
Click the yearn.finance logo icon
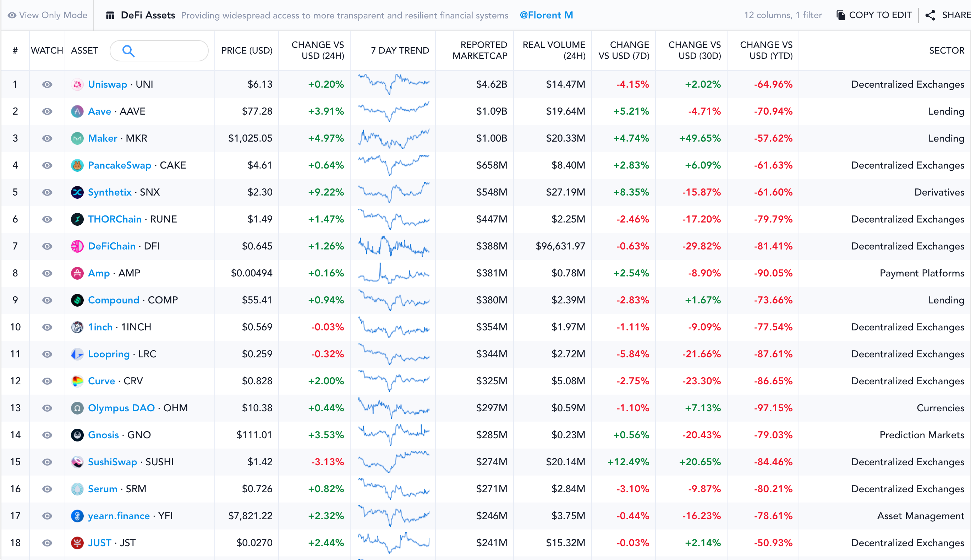coord(77,516)
